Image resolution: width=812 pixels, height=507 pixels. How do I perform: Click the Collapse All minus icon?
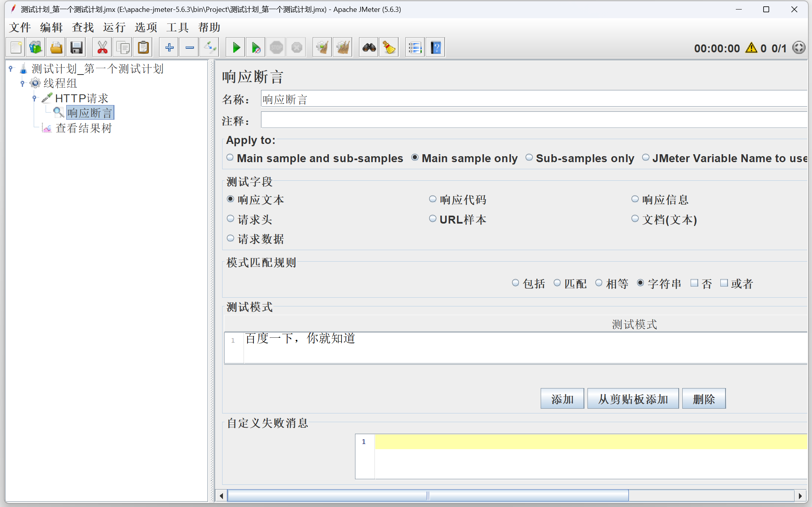pyautogui.click(x=190, y=48)
